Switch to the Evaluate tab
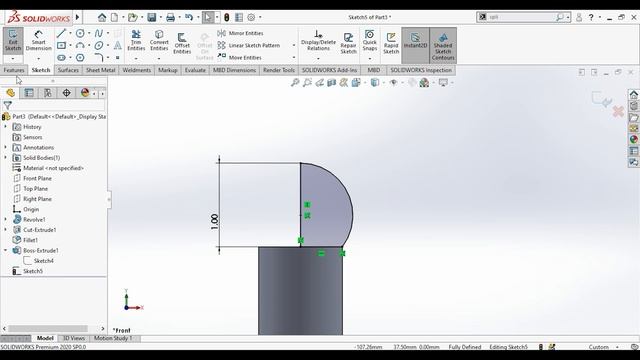The width and height of the screenshot is (640, 360). [195, 70]
